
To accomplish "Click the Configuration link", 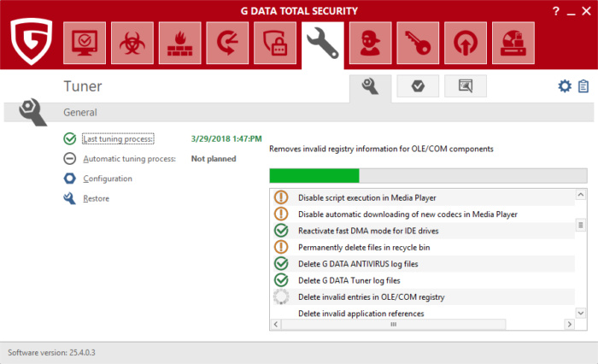I will click(x=107, y=179).
